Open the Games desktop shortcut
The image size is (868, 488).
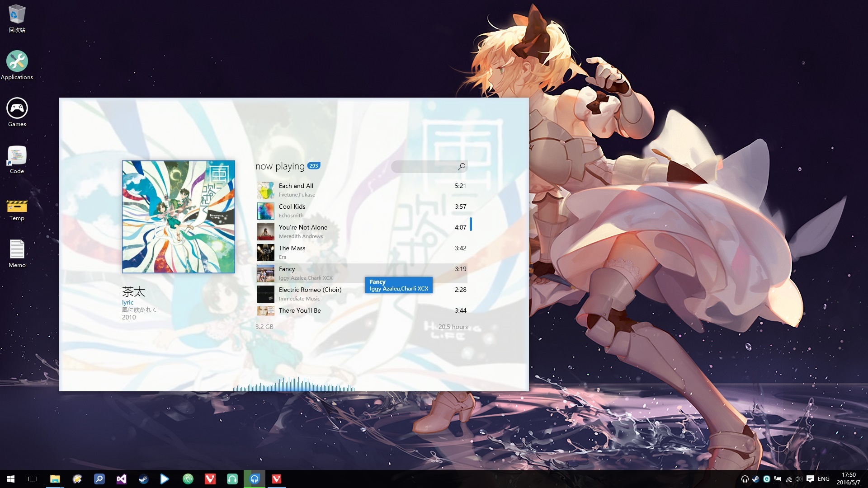pos(17,108)
